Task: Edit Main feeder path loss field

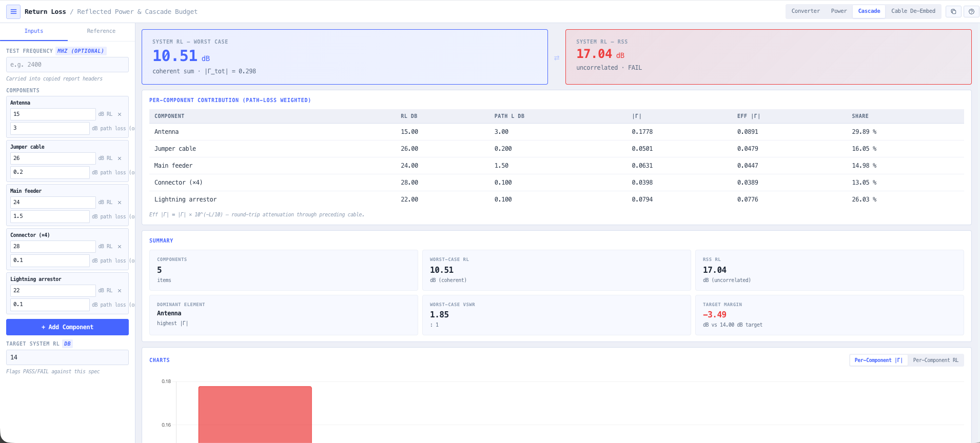Action: [x=50, y=216]
